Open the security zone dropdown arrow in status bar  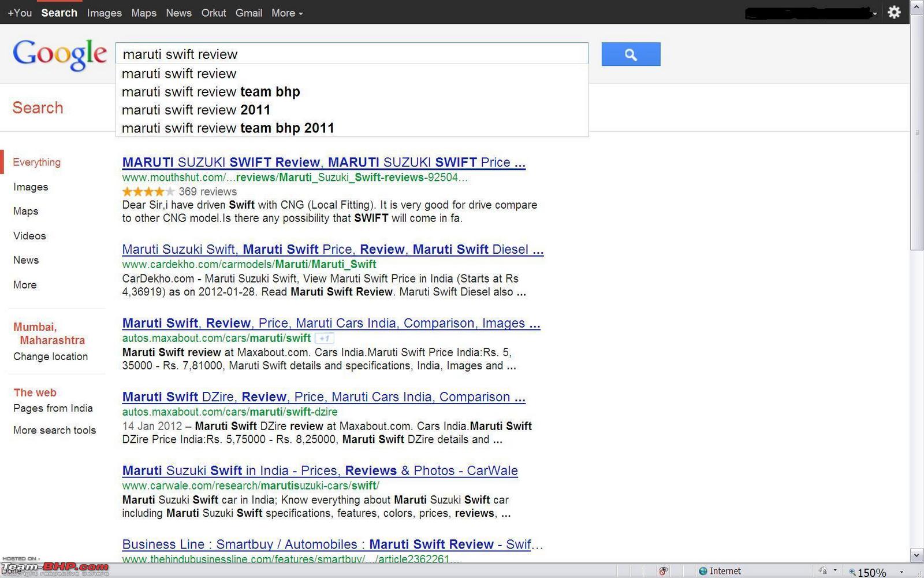(835, 571)
